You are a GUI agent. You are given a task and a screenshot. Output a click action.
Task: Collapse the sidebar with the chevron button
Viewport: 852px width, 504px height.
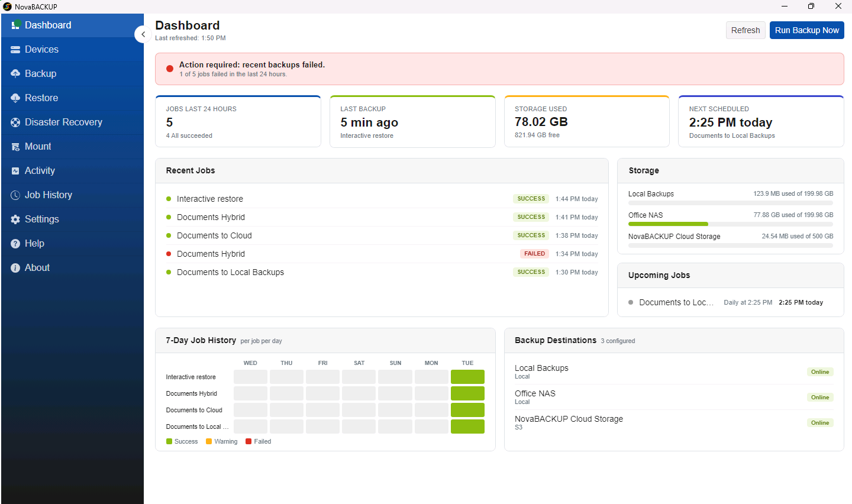[143, 34]
